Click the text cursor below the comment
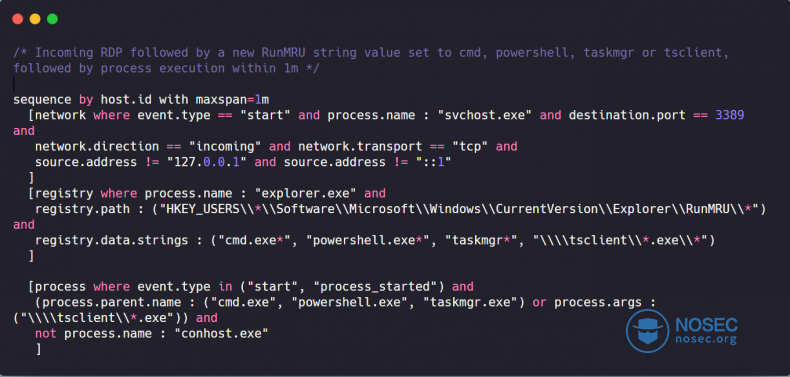 pyautogui.click(x=14, y=84)
